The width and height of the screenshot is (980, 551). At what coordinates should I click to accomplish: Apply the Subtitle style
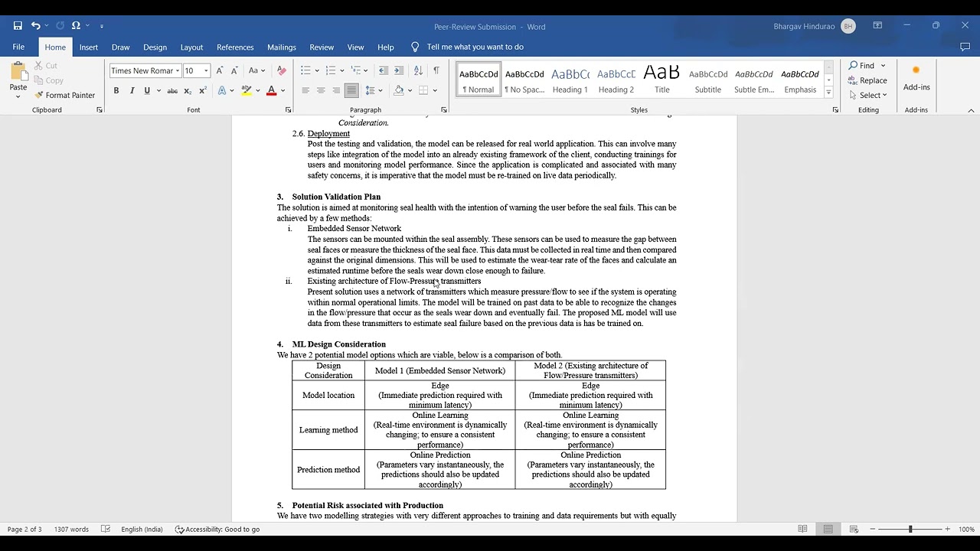pyautogui.click(x=708, y=80)
